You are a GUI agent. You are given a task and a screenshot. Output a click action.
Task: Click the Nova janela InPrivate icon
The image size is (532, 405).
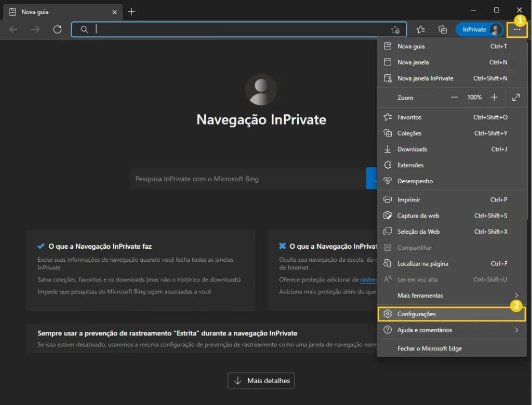click(x=388, y=78)
